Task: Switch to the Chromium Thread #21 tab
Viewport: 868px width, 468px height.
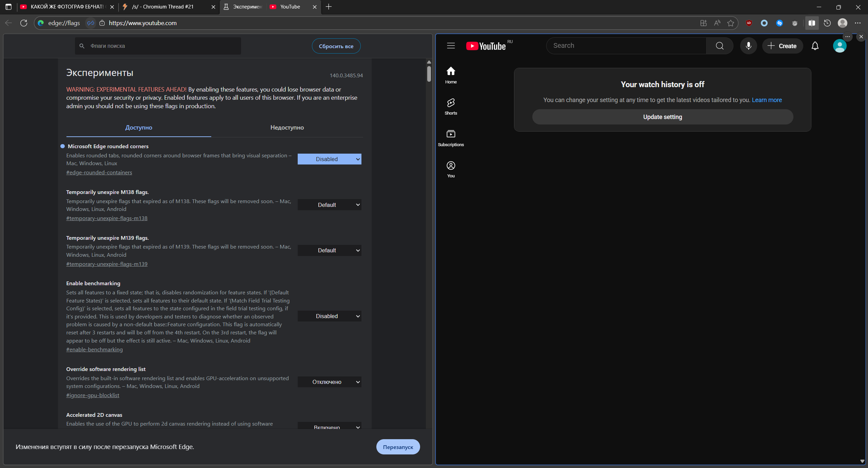Action: (x=163, y=7)
